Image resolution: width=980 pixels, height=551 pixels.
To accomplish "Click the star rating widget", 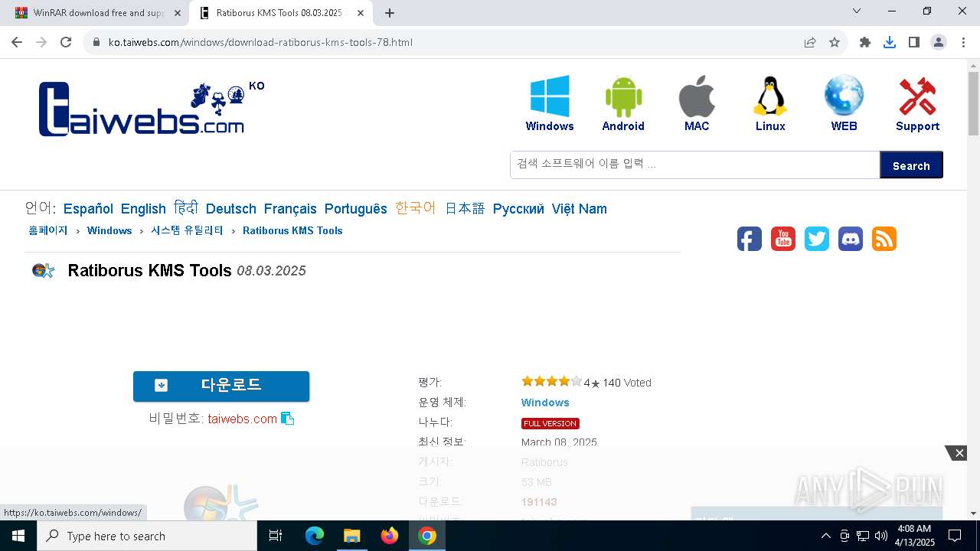I will click(x=551, y=381).
